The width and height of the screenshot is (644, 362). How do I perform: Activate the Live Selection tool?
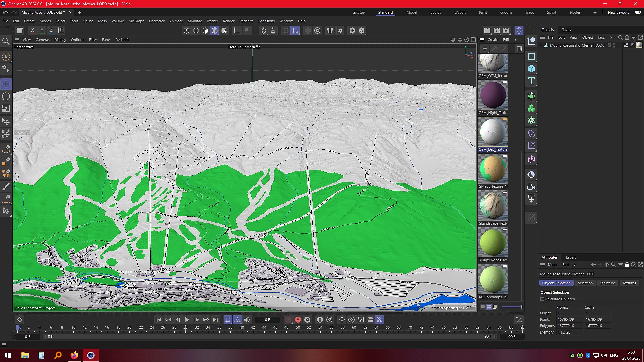tap(6, 57)
